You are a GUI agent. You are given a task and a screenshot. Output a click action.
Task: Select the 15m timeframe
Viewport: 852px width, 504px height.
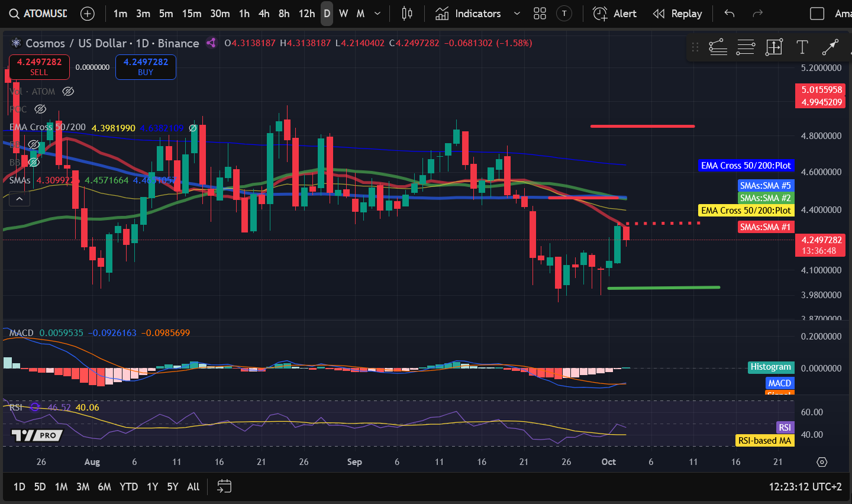191,14
